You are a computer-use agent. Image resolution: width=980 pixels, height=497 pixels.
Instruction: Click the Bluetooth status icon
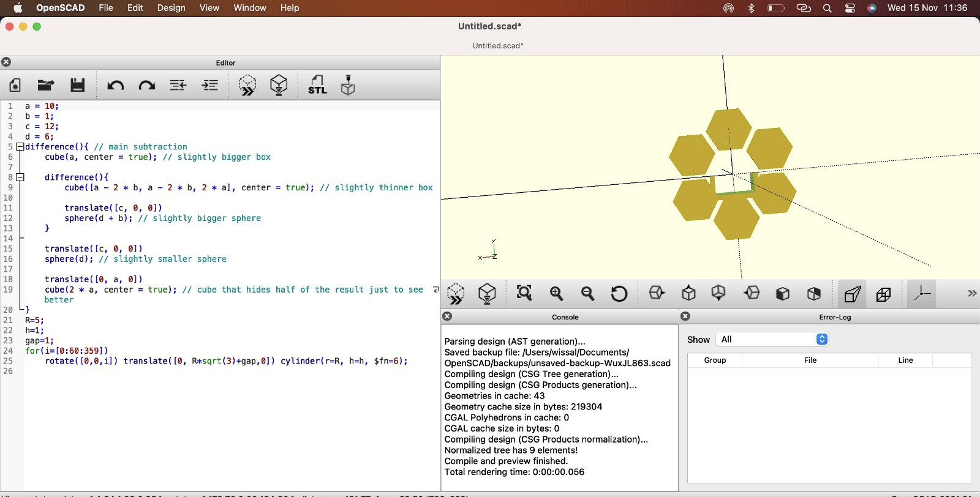(751, 8)
